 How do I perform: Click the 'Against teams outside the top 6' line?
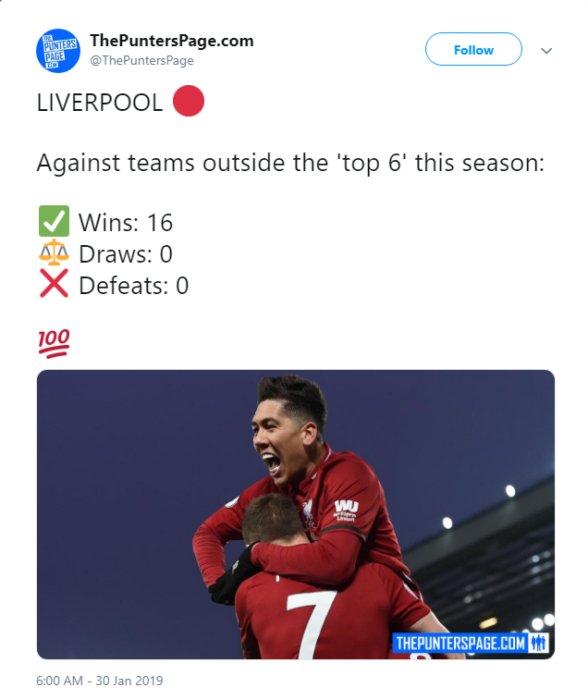coord(290,164)
